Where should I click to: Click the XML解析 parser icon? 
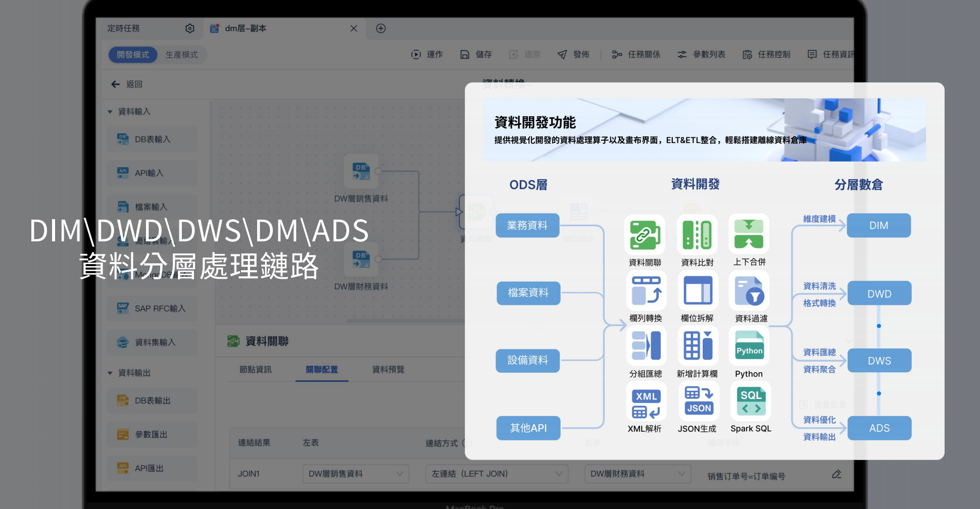tap(646, 402)
